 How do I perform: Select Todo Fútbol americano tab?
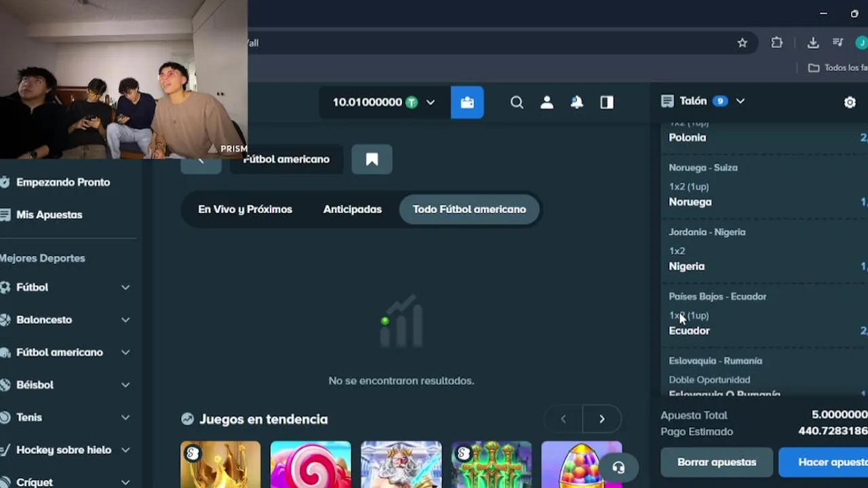tap(469, 209)
